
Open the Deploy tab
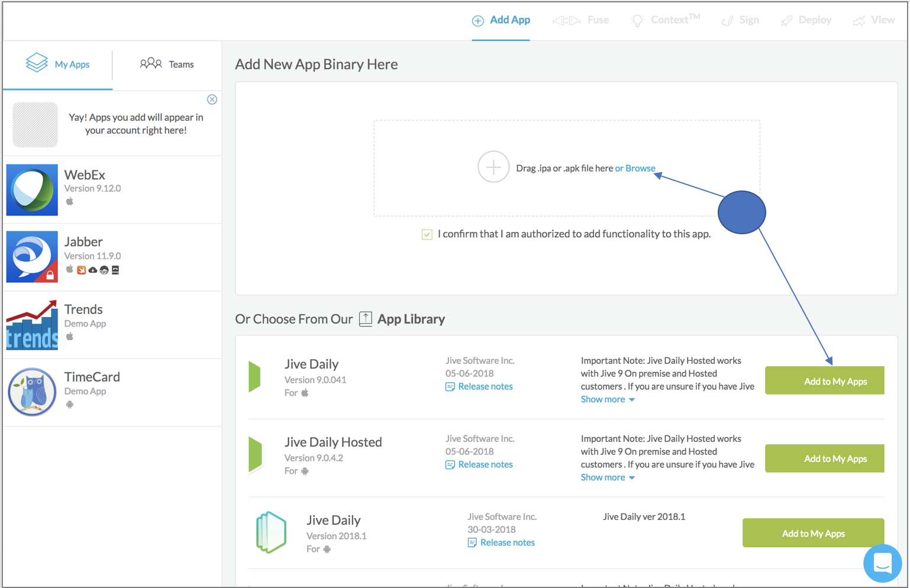(x=805, y=20)
